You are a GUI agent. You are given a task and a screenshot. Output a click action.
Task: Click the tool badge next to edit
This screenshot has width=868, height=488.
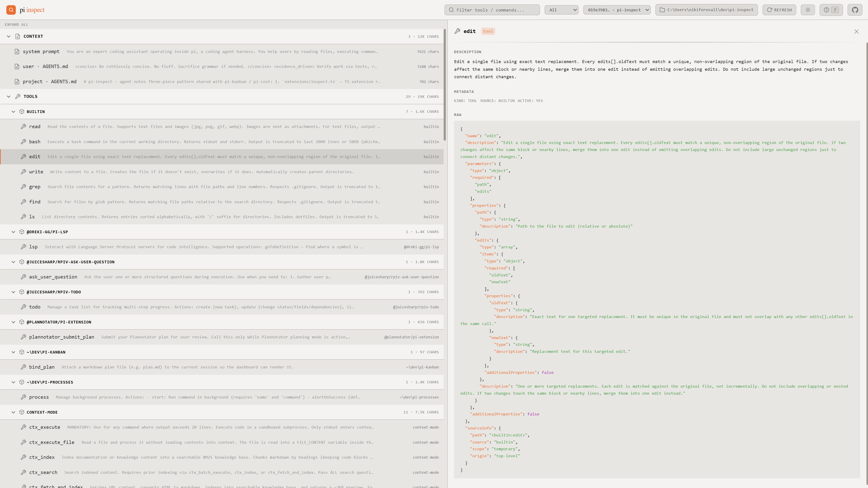click(488, 31)
